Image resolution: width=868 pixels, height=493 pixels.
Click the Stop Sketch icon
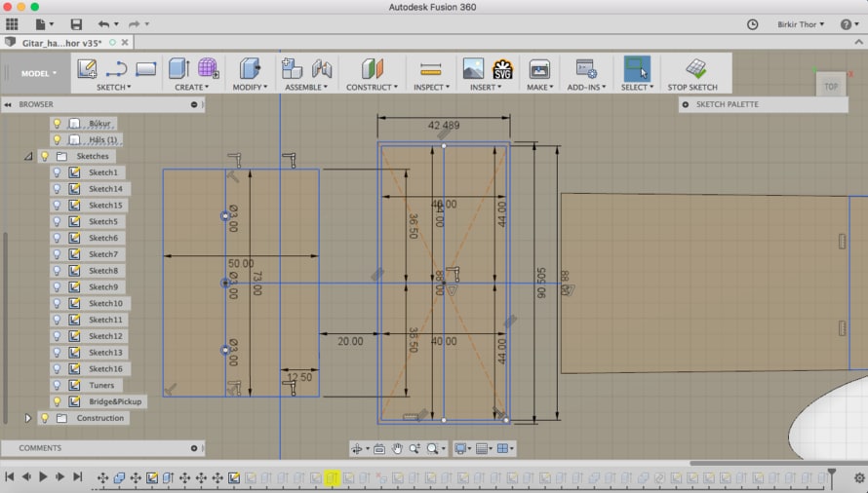pos(695,68)
